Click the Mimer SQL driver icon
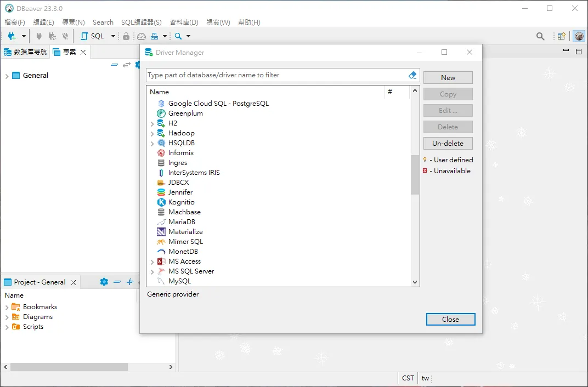Screen dimensions: 588x387 coord(161,242)
